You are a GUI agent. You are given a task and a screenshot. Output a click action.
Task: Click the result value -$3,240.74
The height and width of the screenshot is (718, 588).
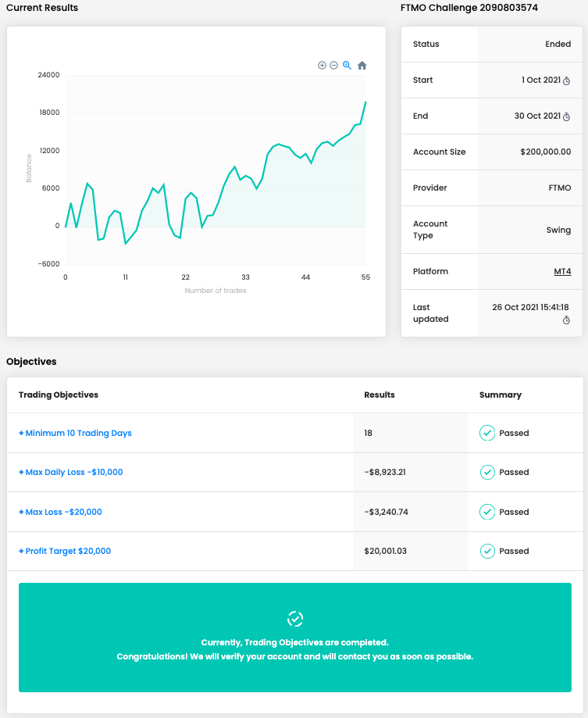click(x=387, y=512)
